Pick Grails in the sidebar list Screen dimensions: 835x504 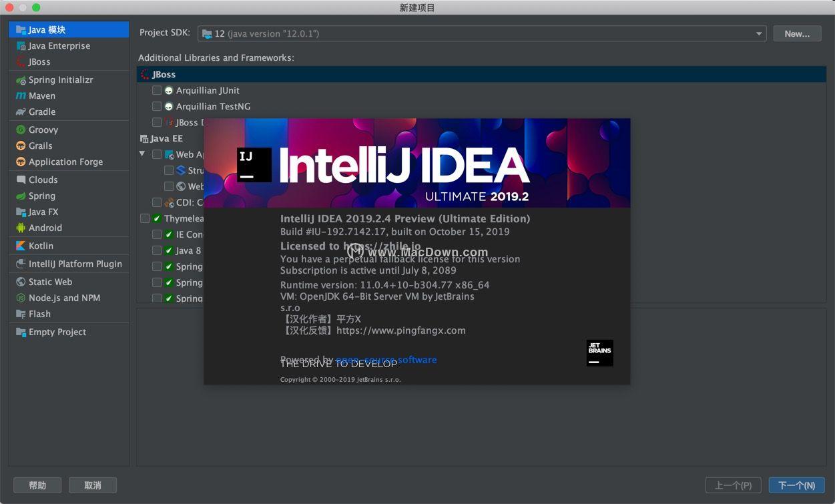click(x=69, y=146)
